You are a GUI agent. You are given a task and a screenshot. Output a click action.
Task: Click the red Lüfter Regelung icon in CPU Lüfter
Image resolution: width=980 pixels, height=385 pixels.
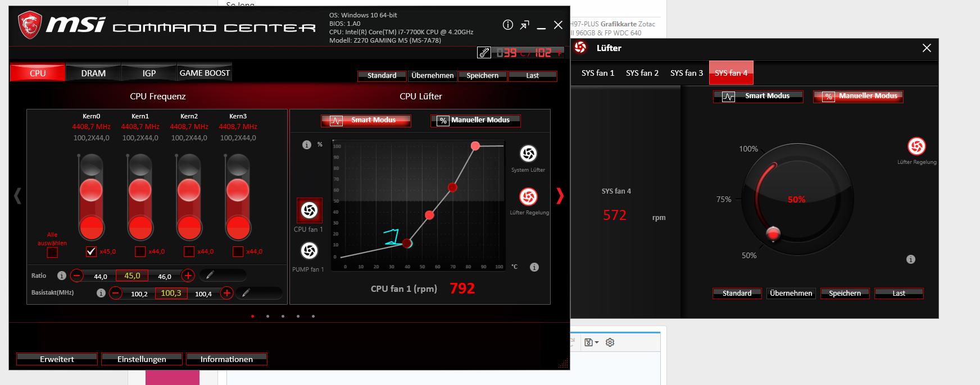528,196
